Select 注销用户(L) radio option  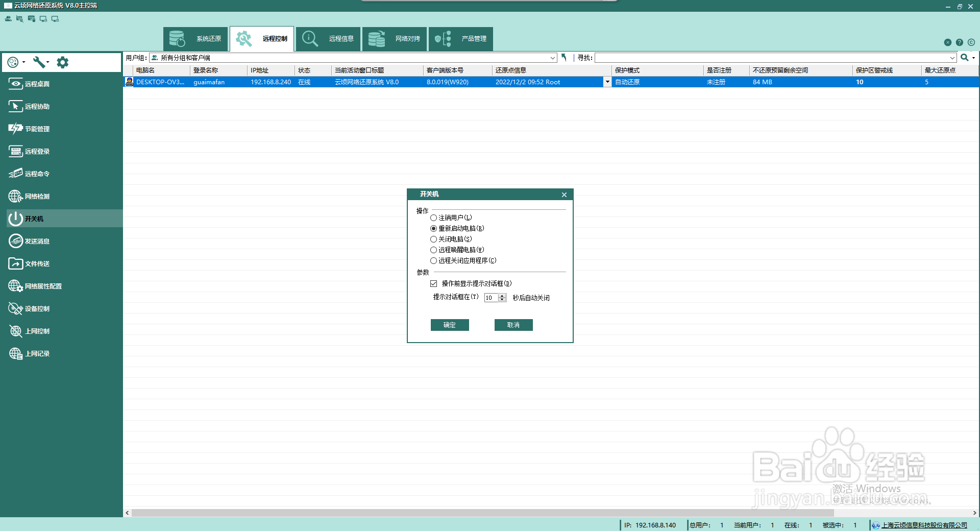(x=451, y=218)
